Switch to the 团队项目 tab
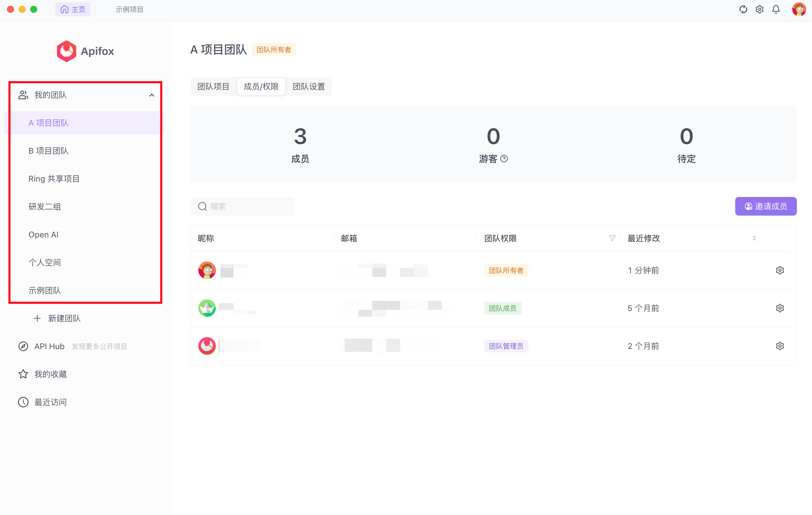 point(213,87)
